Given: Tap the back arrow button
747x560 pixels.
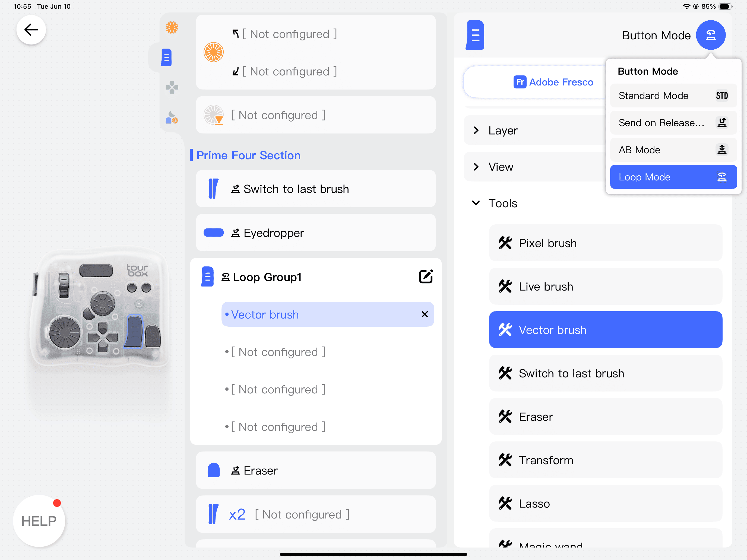Looking at the screenshot, I should coord(31,30).
